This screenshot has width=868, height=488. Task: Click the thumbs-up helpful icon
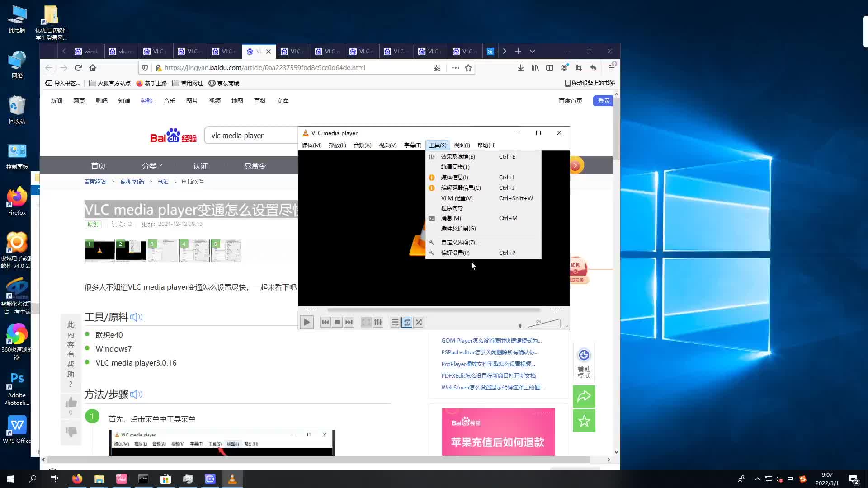coord(71,402)
